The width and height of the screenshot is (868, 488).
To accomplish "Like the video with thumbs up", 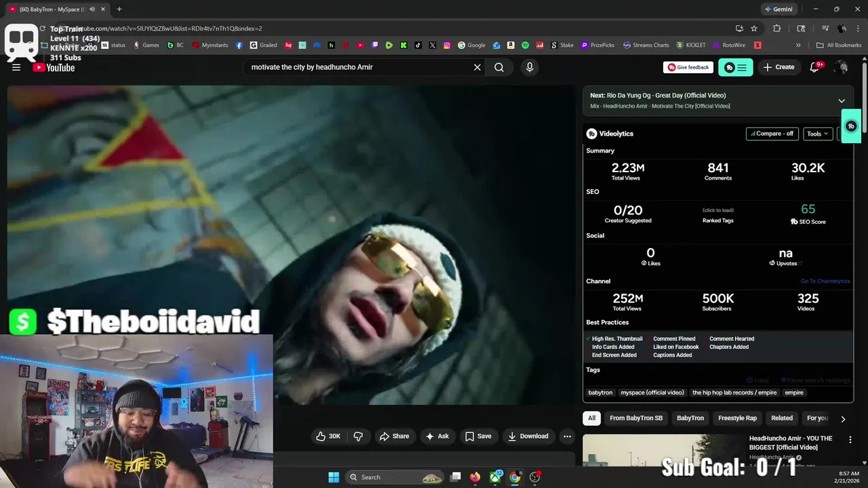I will click(x=328, y=436).
